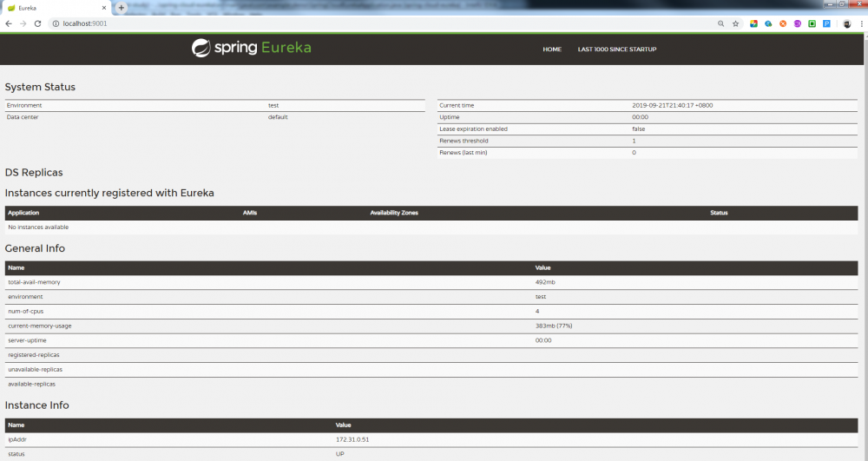Select the Environment value 'test' in System Status
The height and width of the screenshot is (461, 868).
click(273, 105)
